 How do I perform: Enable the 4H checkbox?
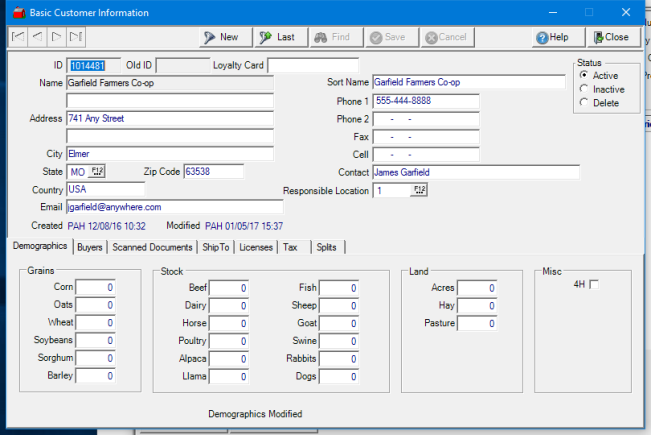click(595, 286)
